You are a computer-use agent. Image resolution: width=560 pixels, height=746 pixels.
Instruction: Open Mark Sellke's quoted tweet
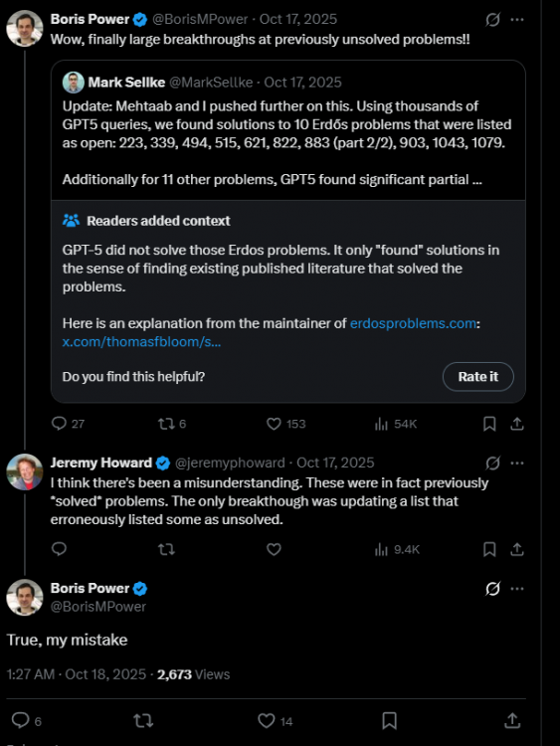288,129
